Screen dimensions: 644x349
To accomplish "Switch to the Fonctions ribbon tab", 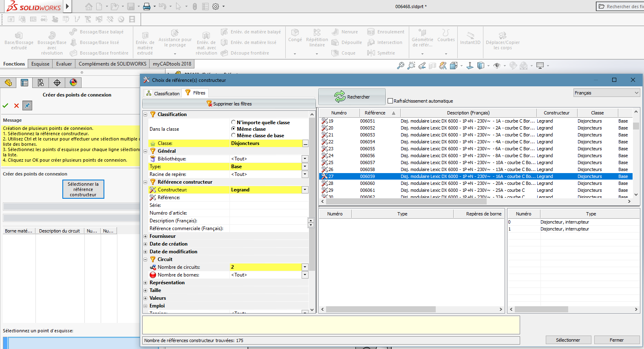I will pyautogui.click(x=14, y=64).
